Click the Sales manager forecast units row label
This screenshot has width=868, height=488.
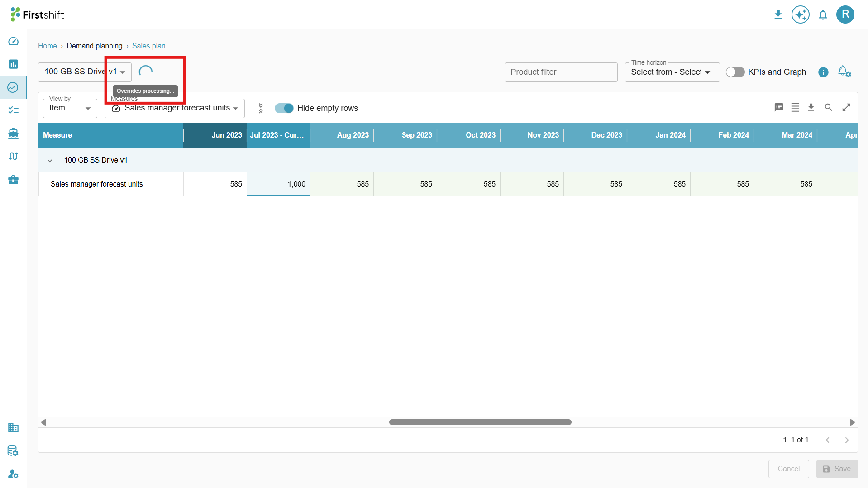click(97, 184)
